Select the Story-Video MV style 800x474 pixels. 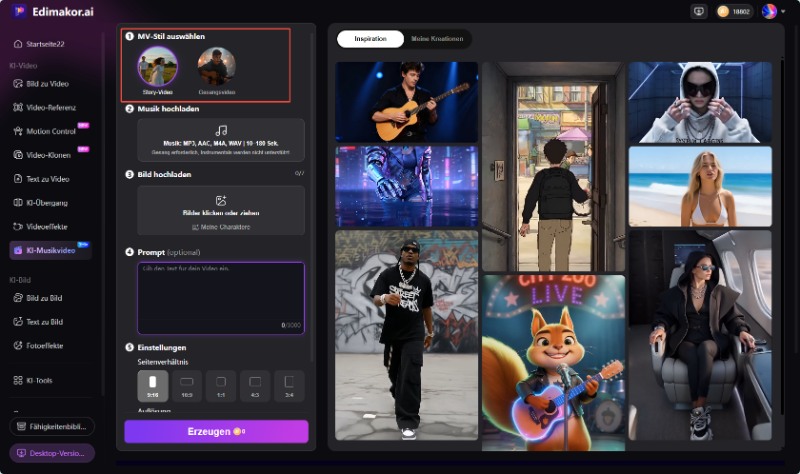pos(158,70)
